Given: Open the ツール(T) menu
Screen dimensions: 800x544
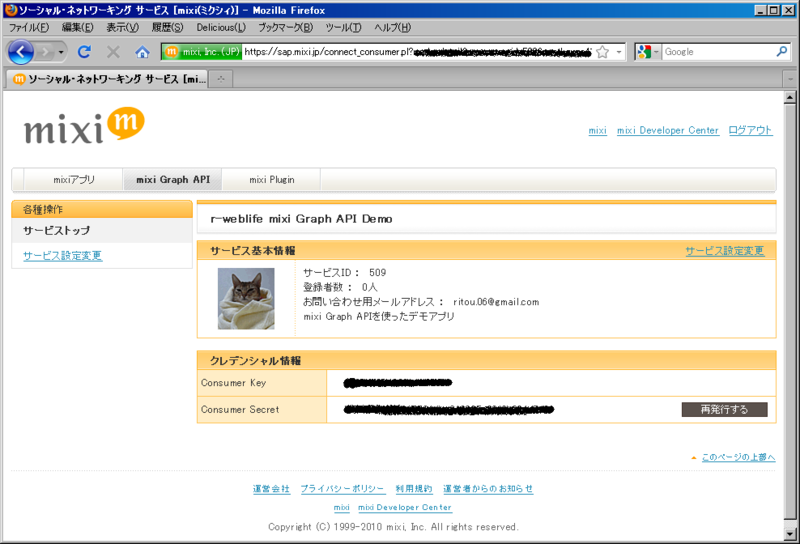Looking at the screenshot, I should 343,28.
